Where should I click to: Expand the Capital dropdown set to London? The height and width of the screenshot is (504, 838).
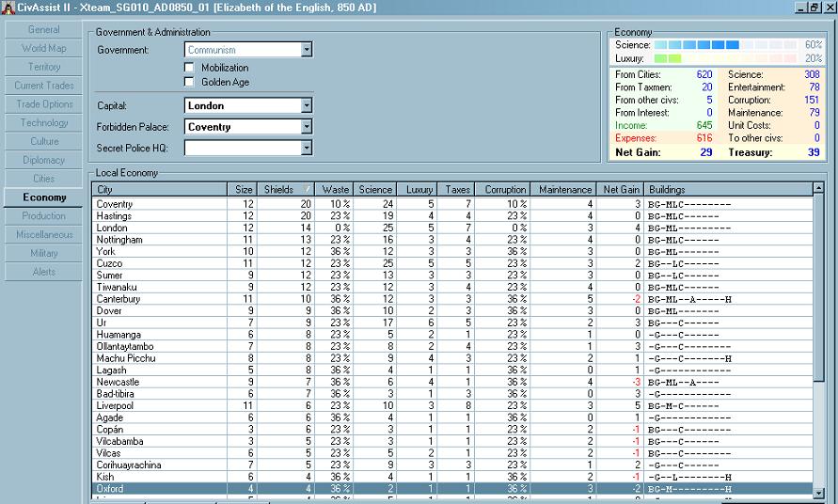tap(307, 105)
